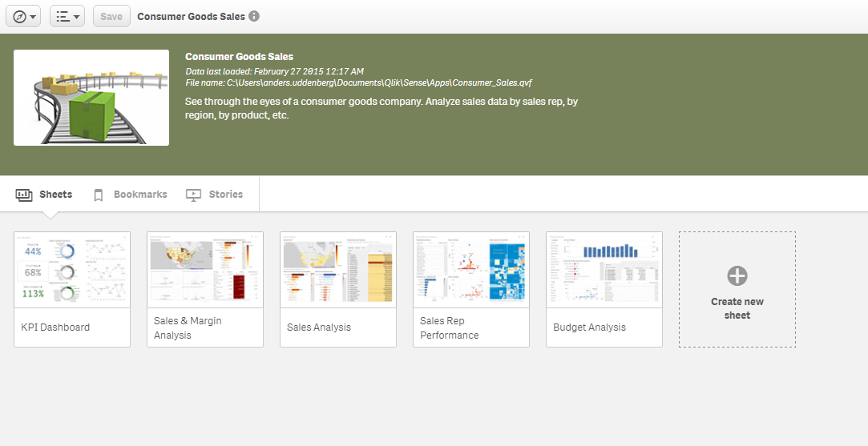Click the KPI Dashboard sheet title
Viewport: 868px width, 446px height.
[x=55, y=327]
